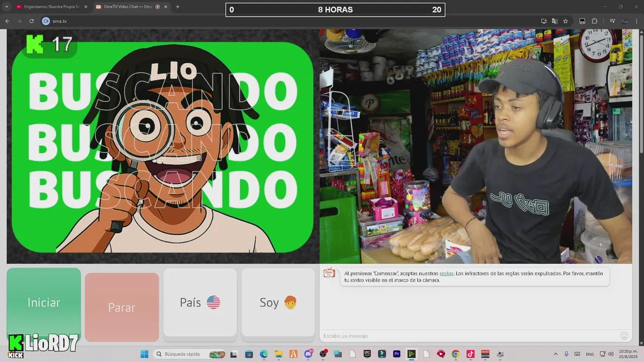Close the Organizamos Nuestra Propia tab
This screenshot has height=362, width=644.
pos(86,7)
